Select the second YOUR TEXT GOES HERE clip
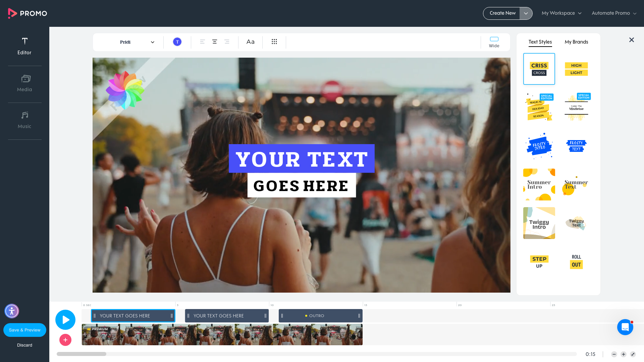The image size is (644, 362). coord(227,316)
